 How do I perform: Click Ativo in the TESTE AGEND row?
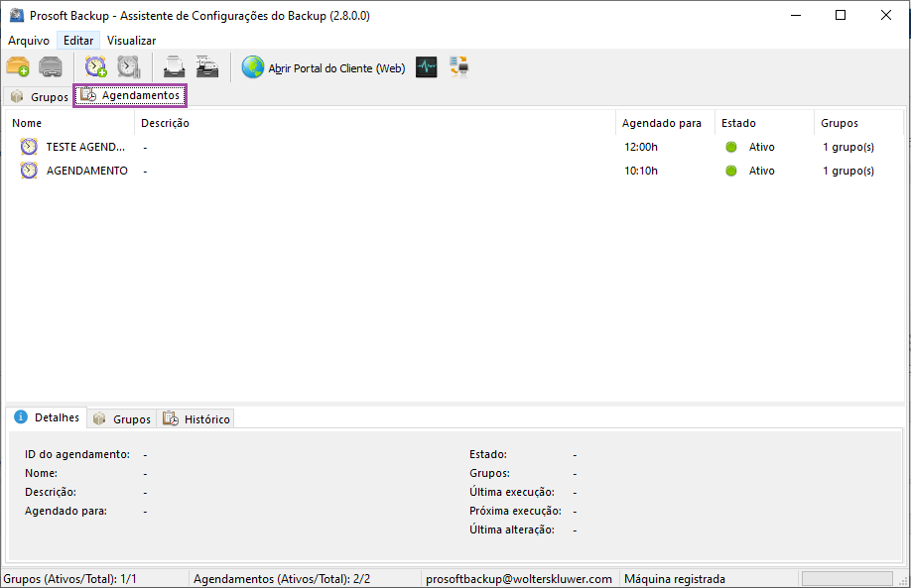pyautogui.click(x=762, y=147)
